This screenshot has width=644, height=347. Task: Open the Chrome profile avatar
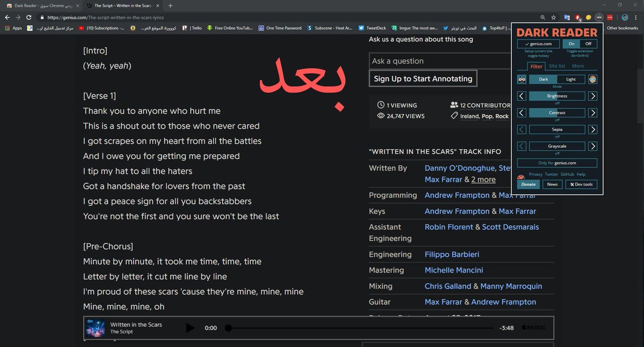point(625,17)
